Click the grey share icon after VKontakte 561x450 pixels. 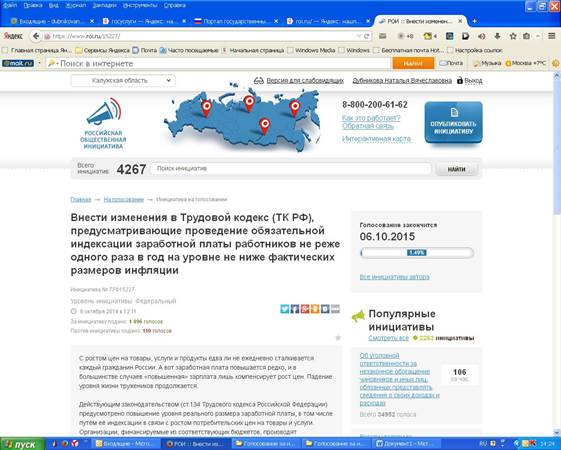click(335, 309)
